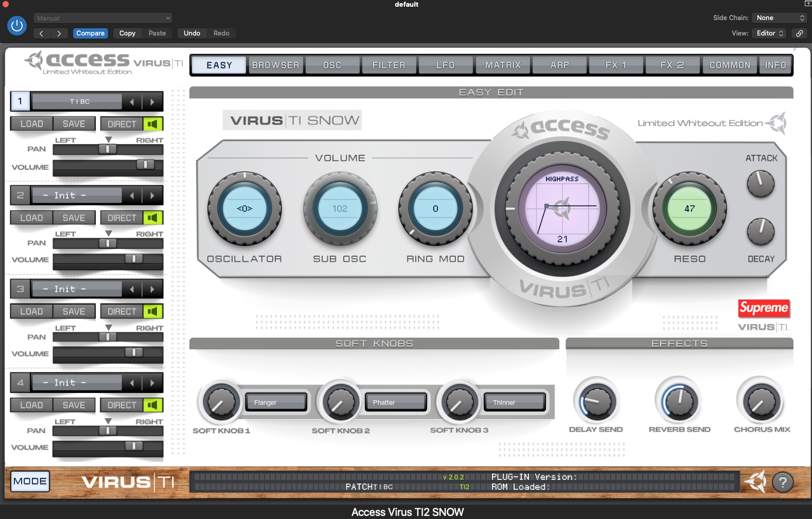The image size is (812, 519).
Task: Click the RESO knob showing 47
Action: point(690,209)
